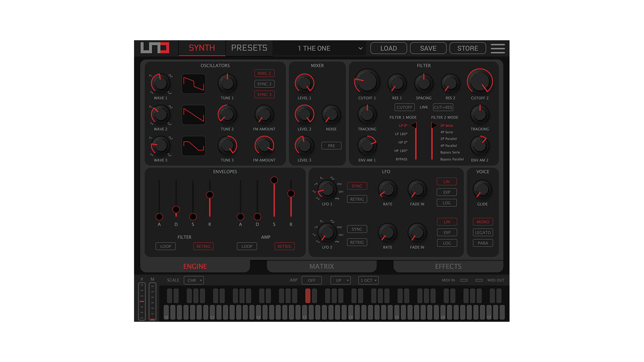This screenshot has width=644, height=362.
Task: Click the SAVE button
Action: point(428,48)
